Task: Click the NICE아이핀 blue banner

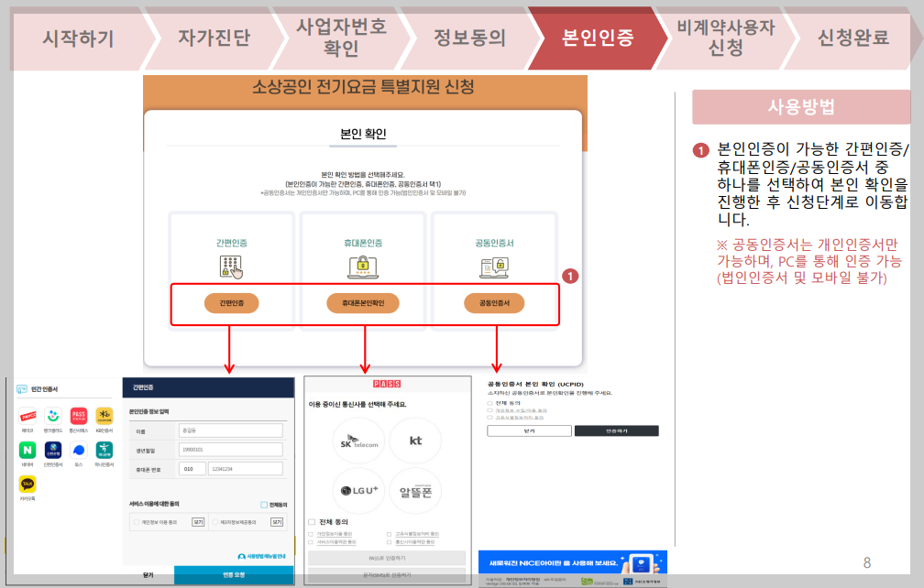Action: click(573, 561)
